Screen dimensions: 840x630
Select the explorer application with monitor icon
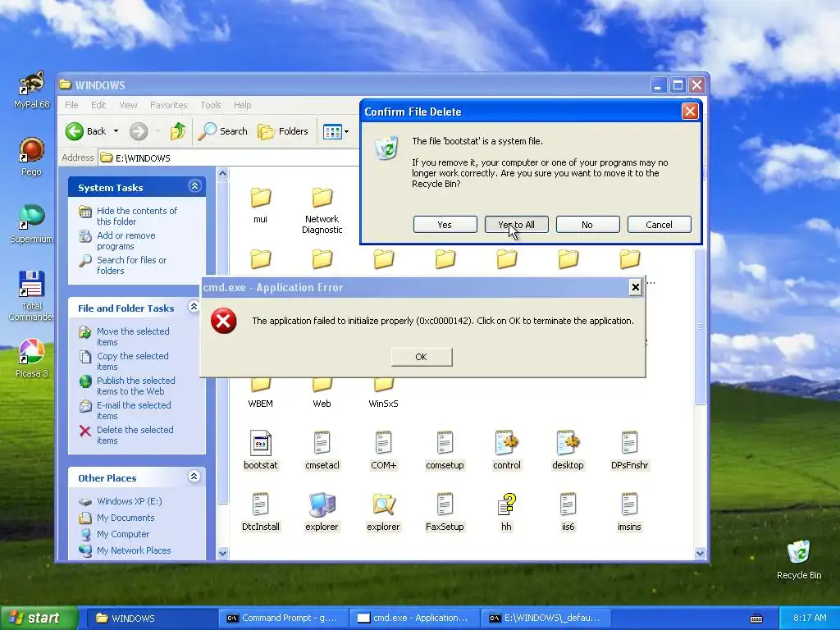pyautogui.click(x=322, y=512)
